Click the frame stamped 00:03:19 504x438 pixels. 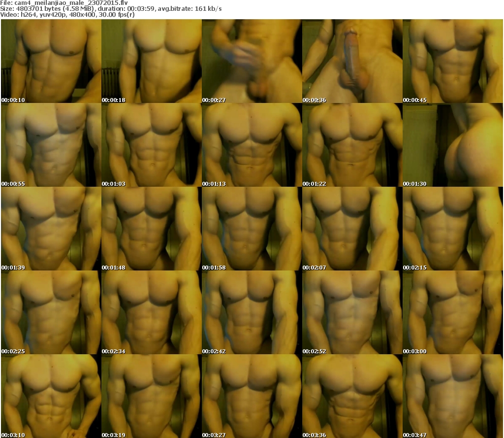click(152, 396)
